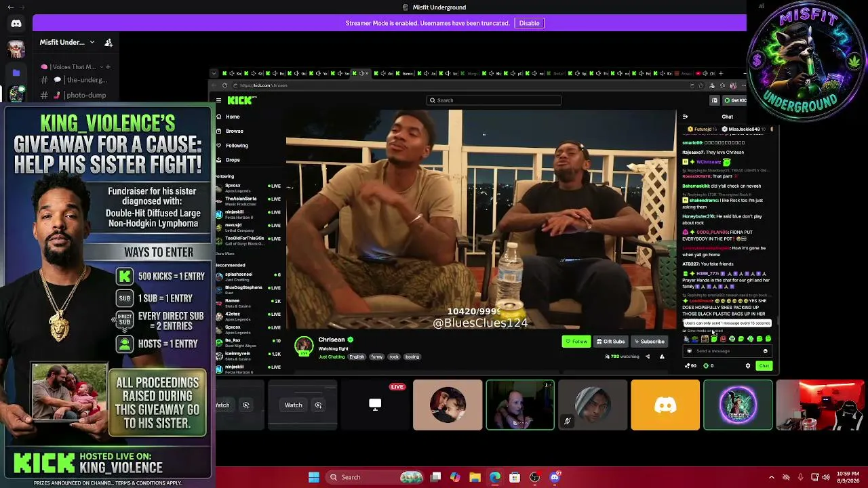The image size is (868, 488).
Task: Select the orange Discord logo participant tile
Action: point(665,405)
